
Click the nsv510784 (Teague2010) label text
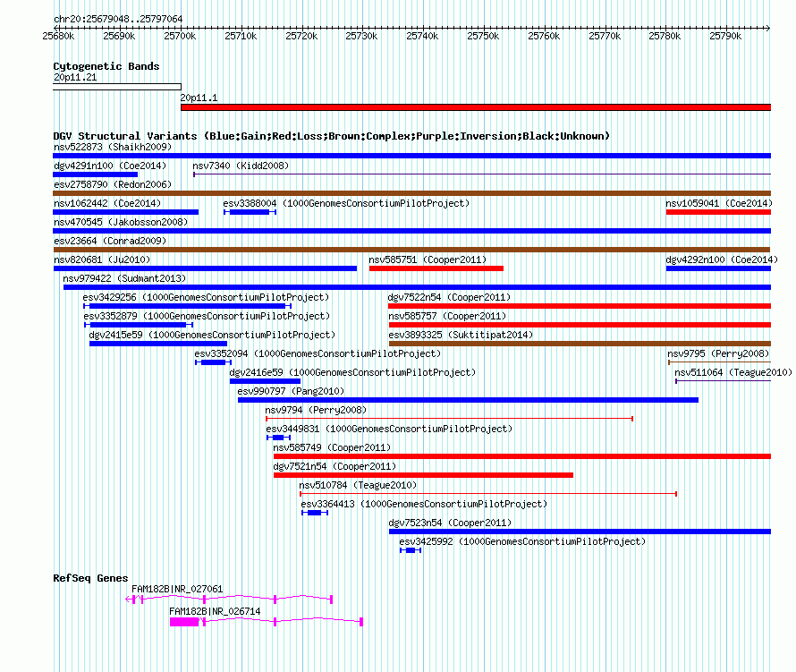[358, 485]
